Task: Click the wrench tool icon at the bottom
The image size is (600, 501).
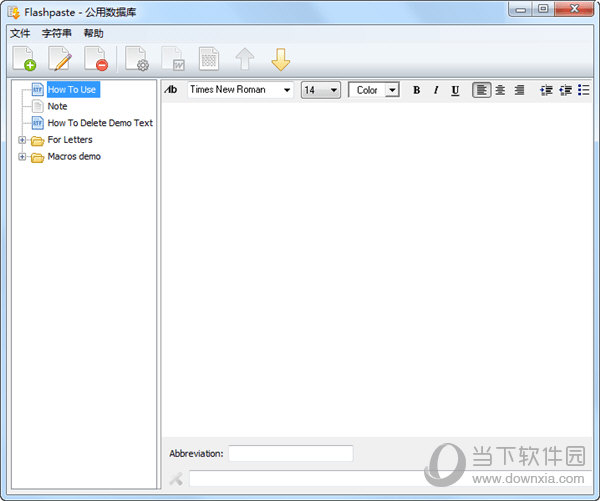Action: pyautogui.click(x=176, y=479)
